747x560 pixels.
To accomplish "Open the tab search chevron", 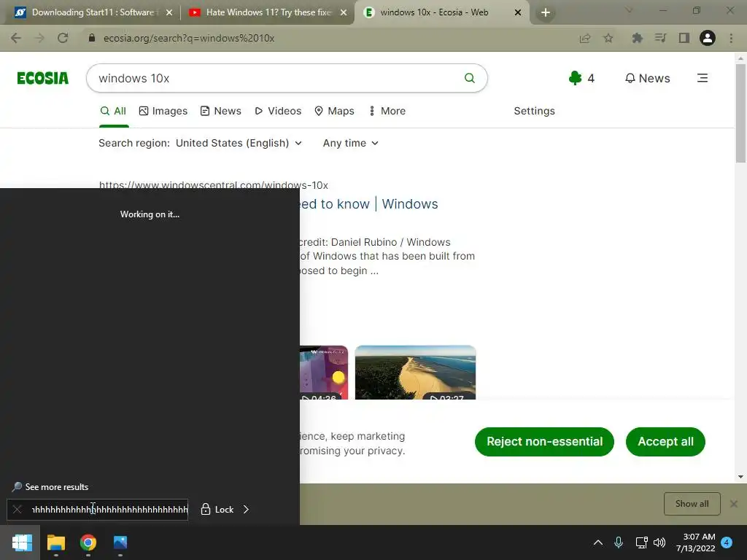I will [x=629, y=10].
